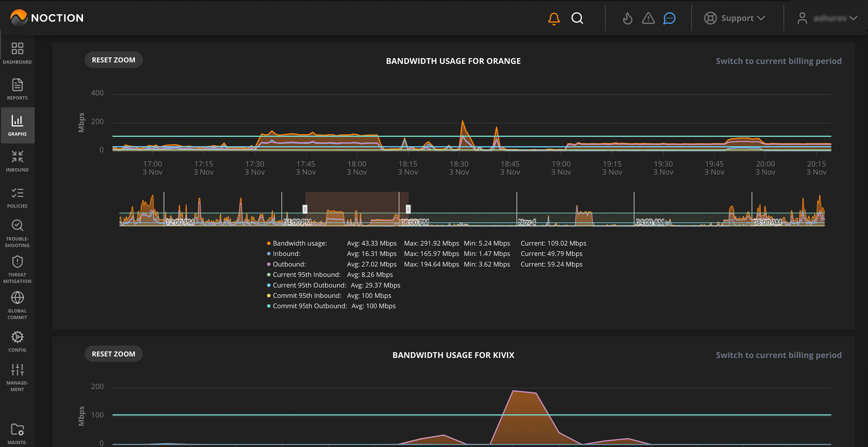The height and width of the screenshot is (447, 868).
Task: Select the Dashboard icon
Action: point(17,53)
